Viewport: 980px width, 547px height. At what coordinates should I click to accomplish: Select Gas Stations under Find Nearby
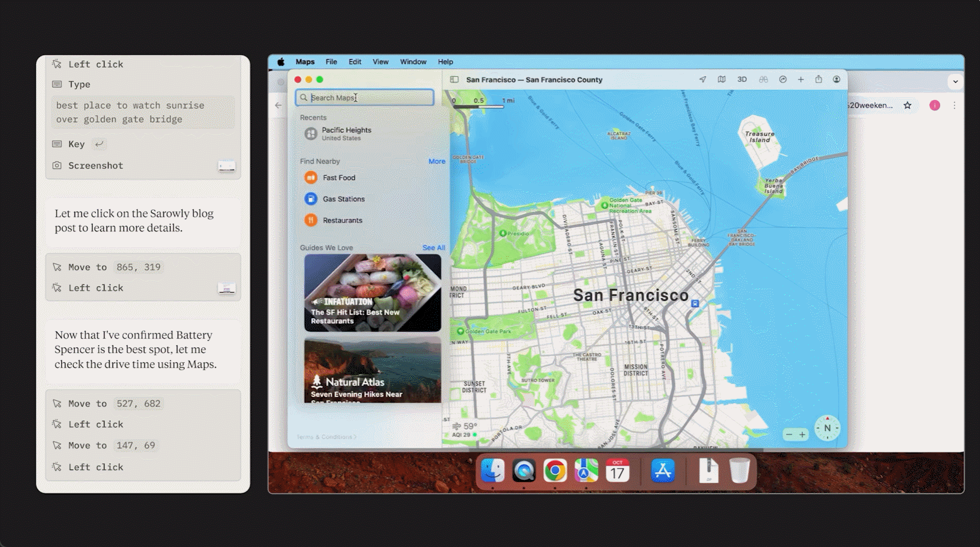pos(343,199)
